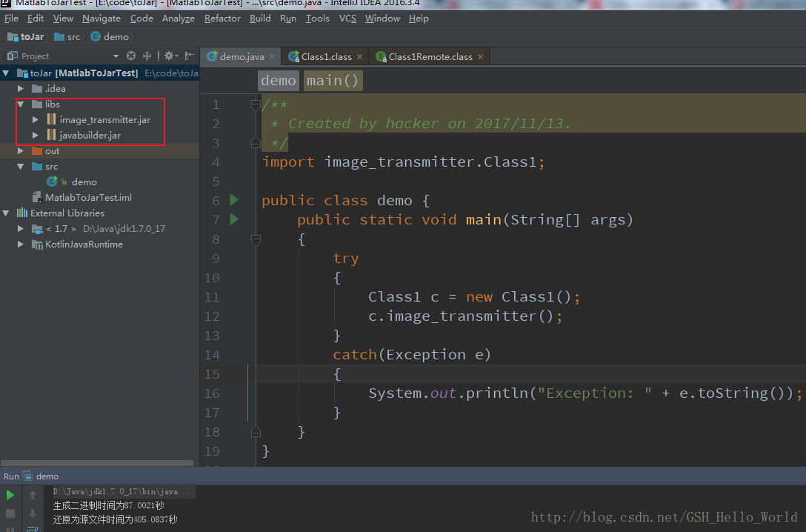Click the scroll-from-source crosshair icon
806x532 pixels.
pos(131,56)
